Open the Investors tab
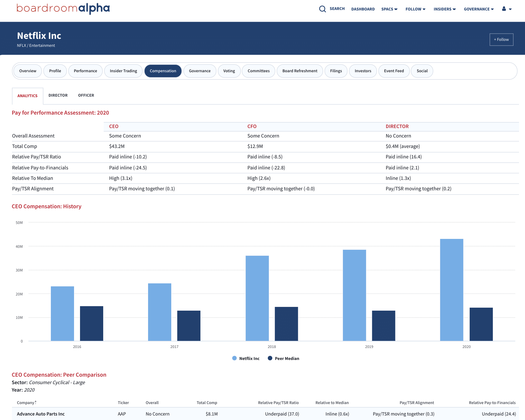This screenshot has height=420, width=525. pyautogui.click(x=363, y=71)
